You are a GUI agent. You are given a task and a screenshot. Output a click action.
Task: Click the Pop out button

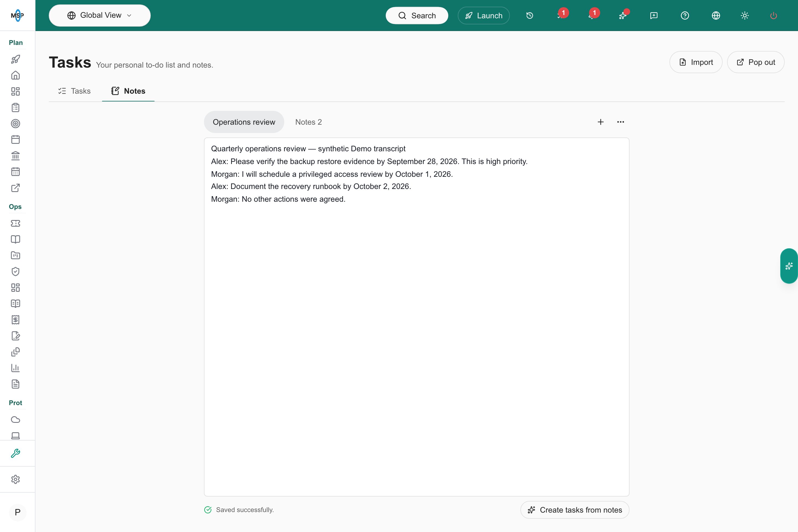coord(756,62)
